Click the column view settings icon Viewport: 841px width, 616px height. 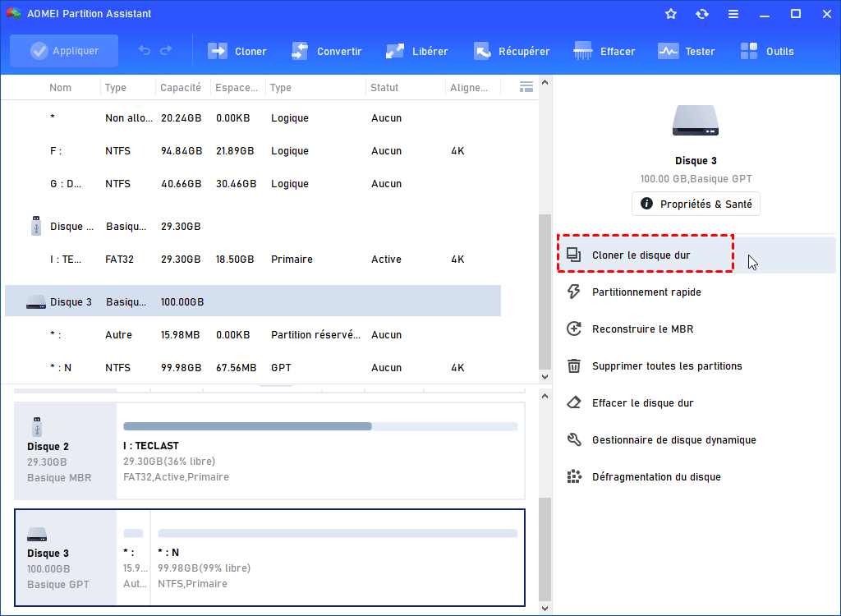[x=526, y=87]
